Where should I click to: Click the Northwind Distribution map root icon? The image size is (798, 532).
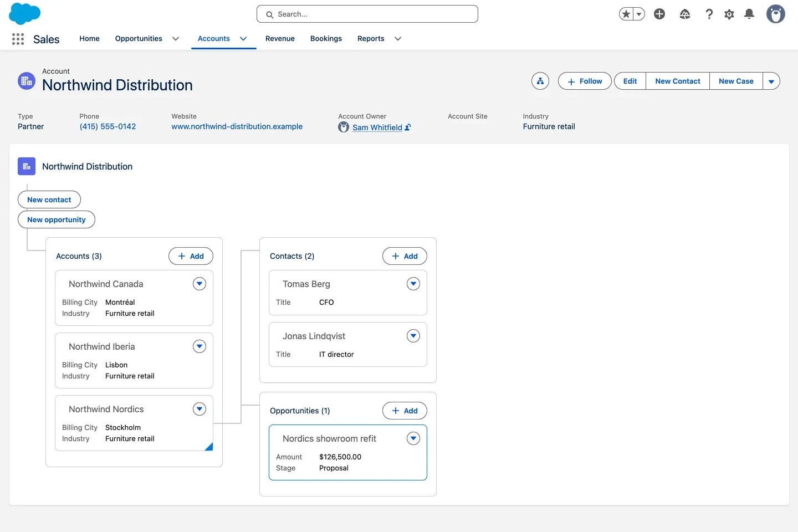coord(27,166)
